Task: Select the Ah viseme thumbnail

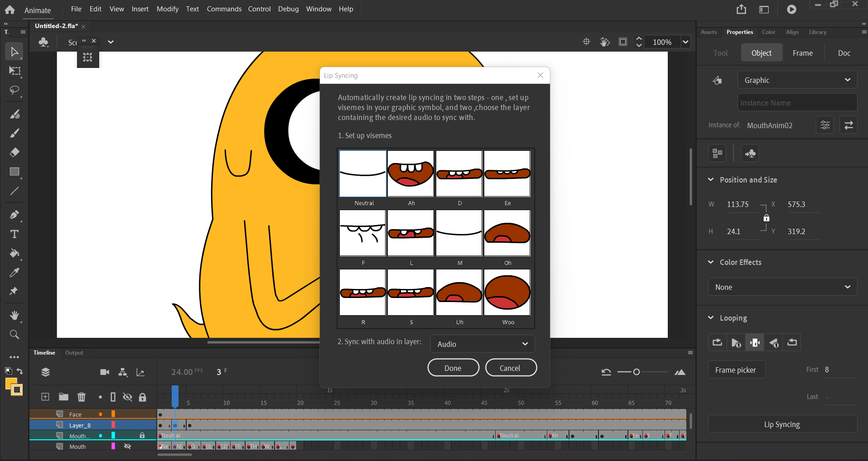Action: click(411, 174)
